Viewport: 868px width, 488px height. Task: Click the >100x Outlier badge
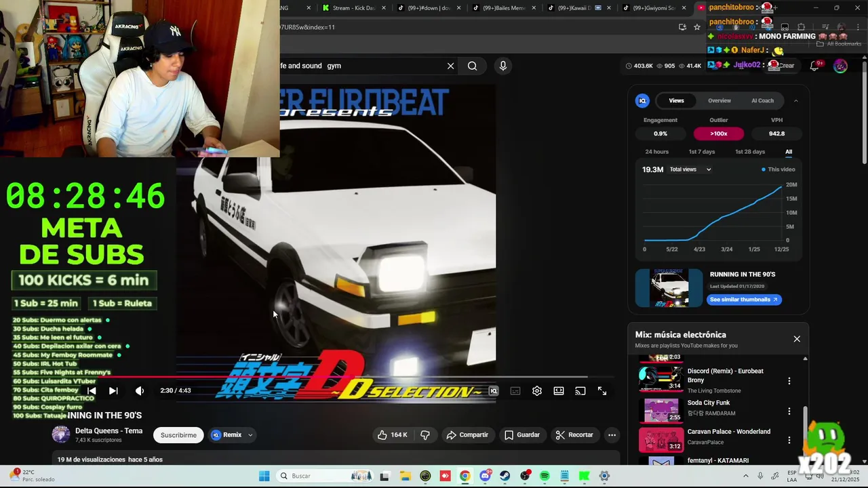click(x=719, y=134)
